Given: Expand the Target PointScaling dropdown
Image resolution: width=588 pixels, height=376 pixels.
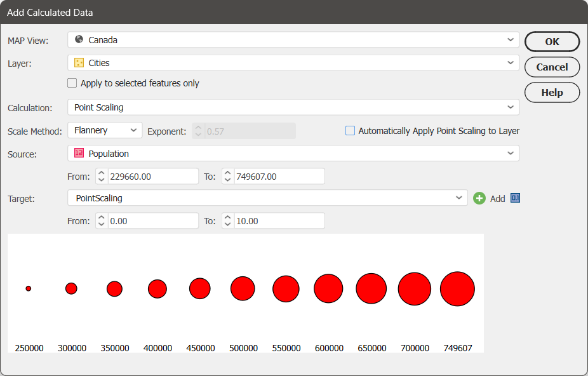Looking at the screenshot, I should pyautogui.click(x=459, y=198).
